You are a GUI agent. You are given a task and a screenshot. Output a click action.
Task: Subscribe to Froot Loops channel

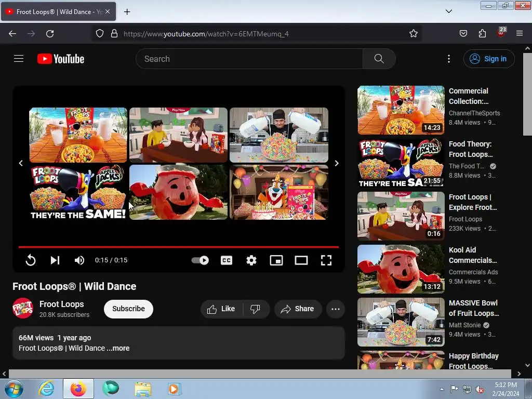[x=129, y=309]
